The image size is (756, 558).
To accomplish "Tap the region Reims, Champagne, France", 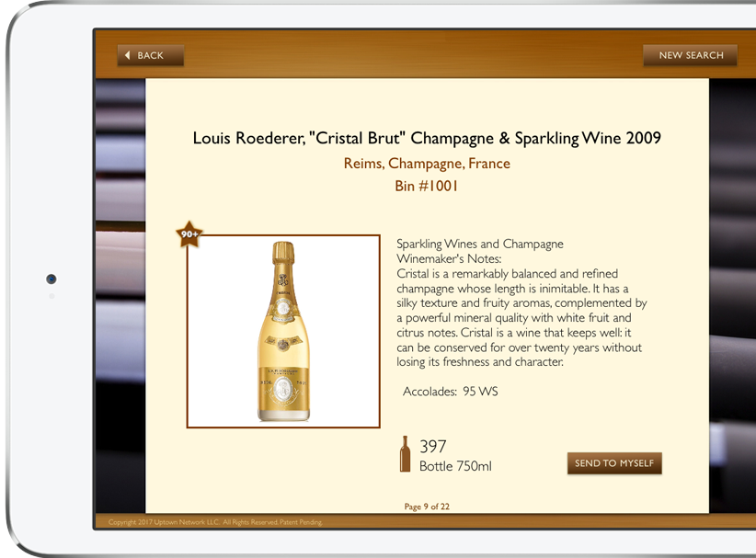I will click(x=427, y=164).
